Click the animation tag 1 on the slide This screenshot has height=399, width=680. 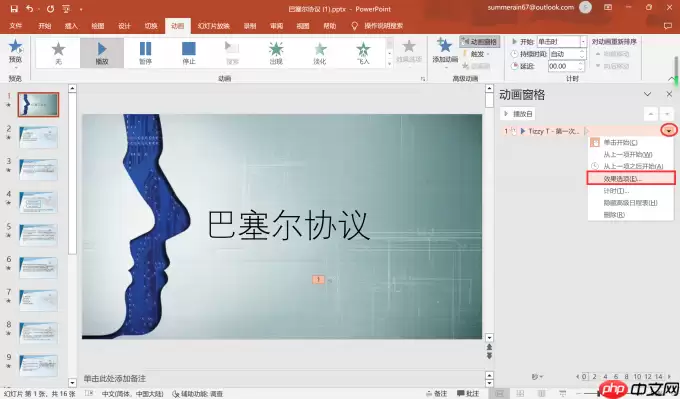(318, 280)
